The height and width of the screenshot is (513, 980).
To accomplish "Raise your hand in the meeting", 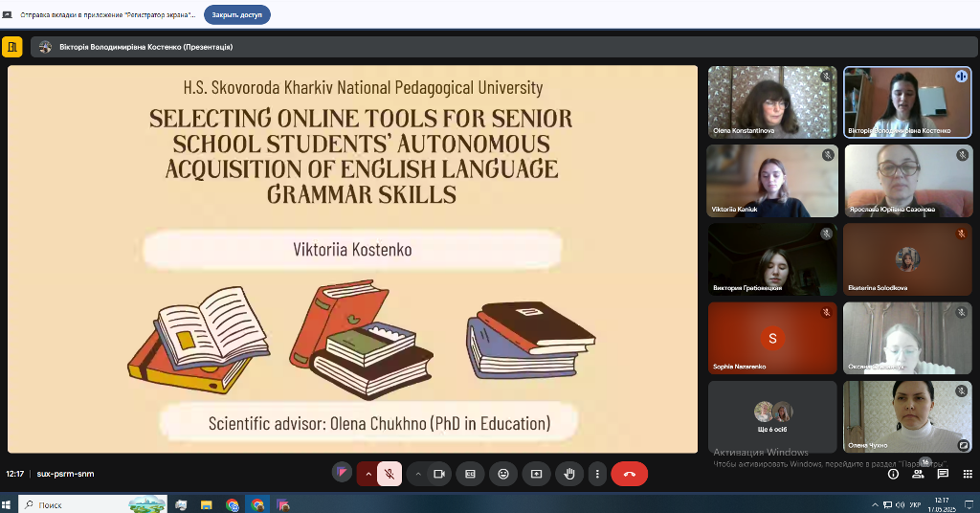I will pyautogui.click(x=569, y=475).
